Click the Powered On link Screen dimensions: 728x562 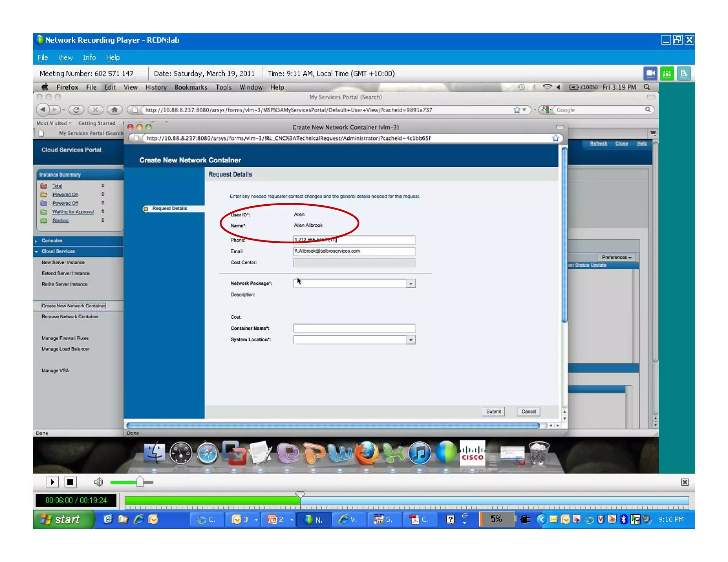pos(65,195)
